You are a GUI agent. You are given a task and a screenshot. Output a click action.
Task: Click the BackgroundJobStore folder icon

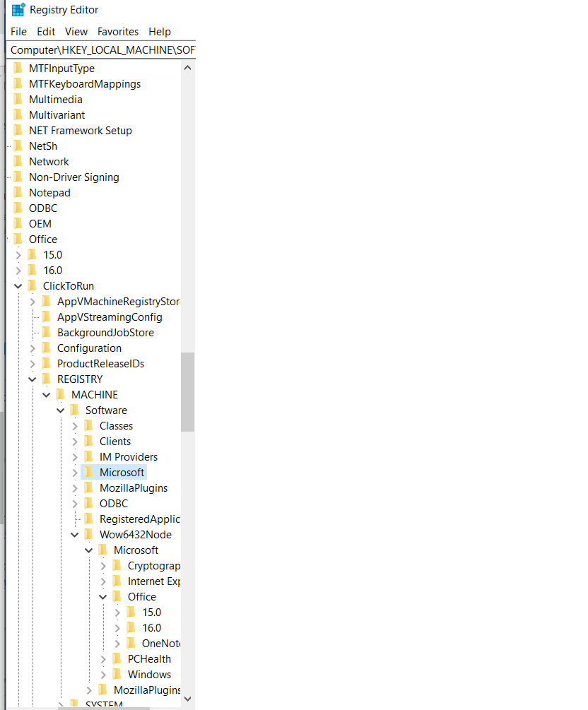click(x=46, y=332)
